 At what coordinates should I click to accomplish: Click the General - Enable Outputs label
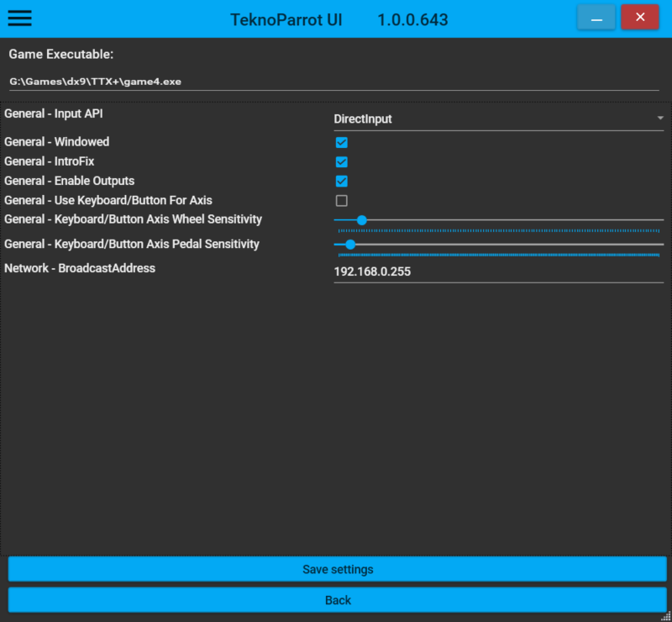(70, 181)
